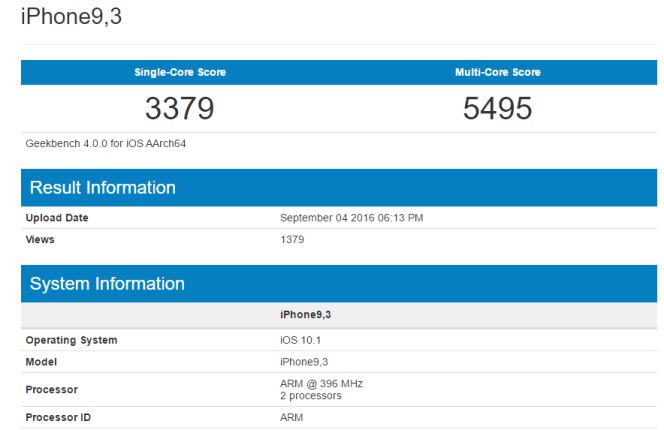Click the September 04 2016 06:13 PM value
Viewport: 664px width, 430px height.
click(x=351, y=218)
